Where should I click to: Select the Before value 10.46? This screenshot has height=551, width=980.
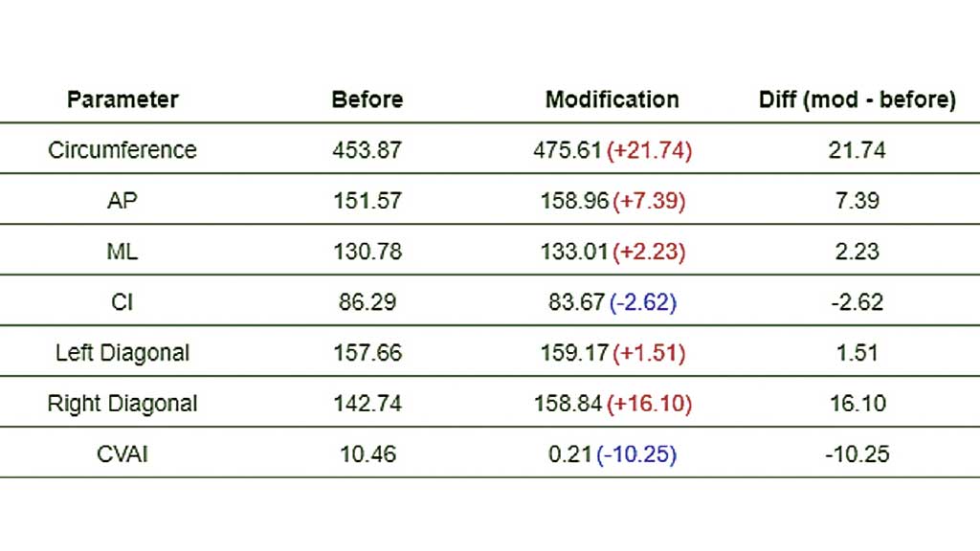[367, 453]
